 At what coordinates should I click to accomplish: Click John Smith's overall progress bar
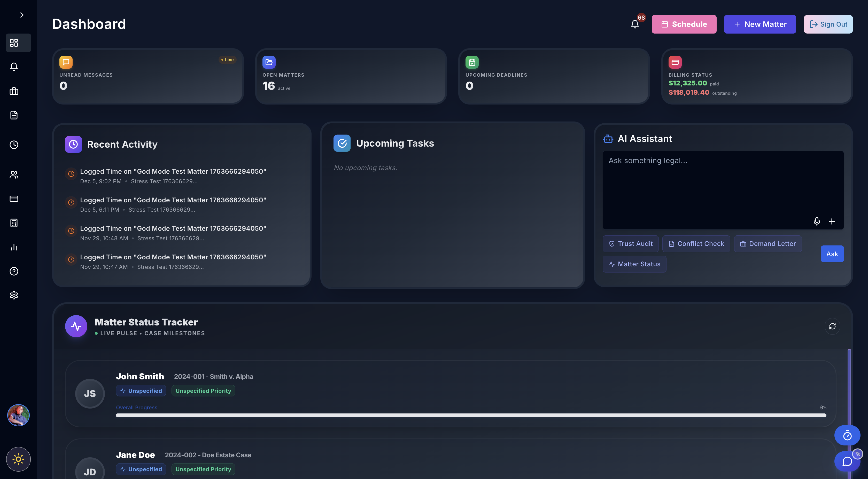471,415
